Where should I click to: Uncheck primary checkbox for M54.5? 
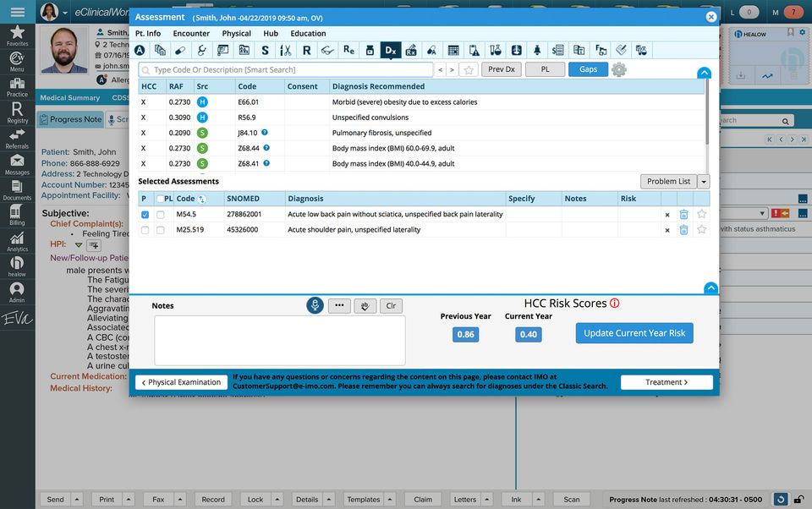(x=145, y=215)
